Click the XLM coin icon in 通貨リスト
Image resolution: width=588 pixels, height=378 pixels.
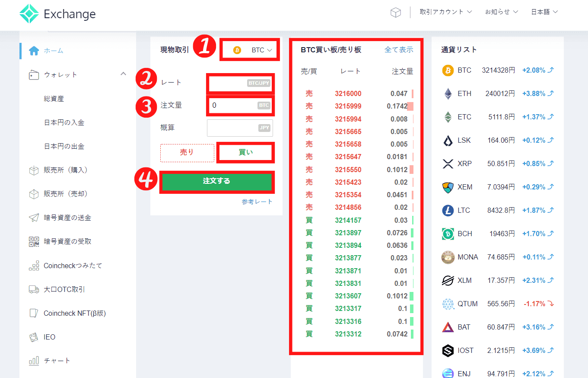[x=448, y=280]
